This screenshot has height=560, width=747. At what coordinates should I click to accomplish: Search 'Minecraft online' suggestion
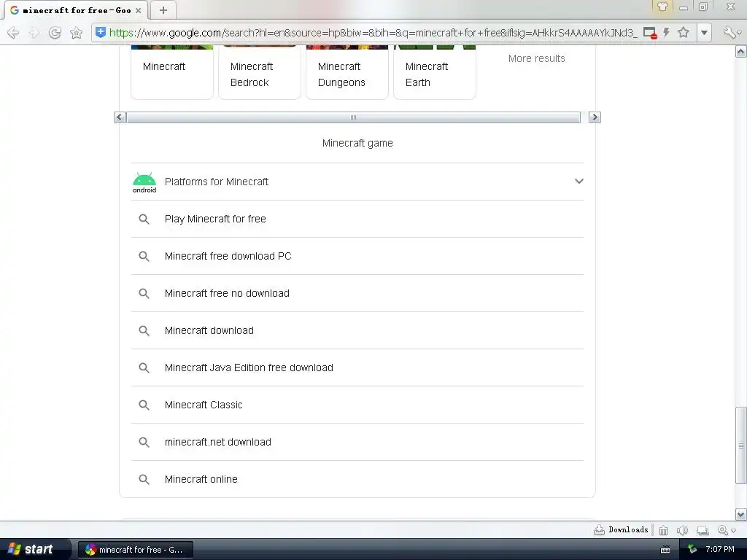coord(357,479)
